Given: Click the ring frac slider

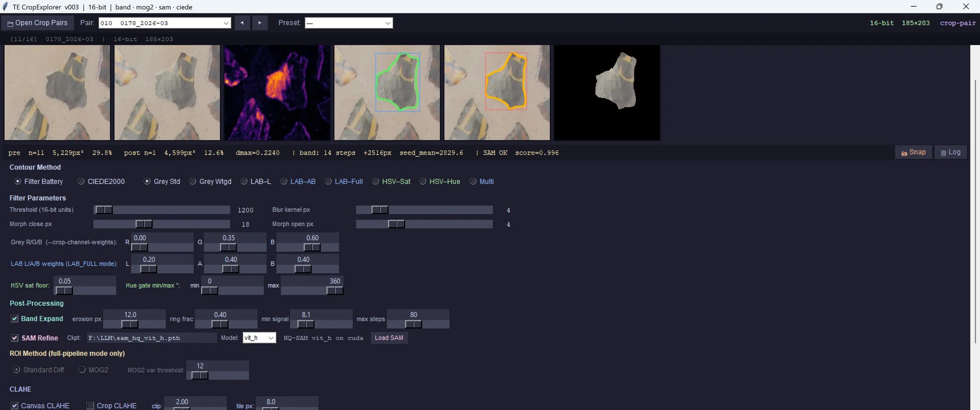Looking at the screenshot, I should point(226,324).
